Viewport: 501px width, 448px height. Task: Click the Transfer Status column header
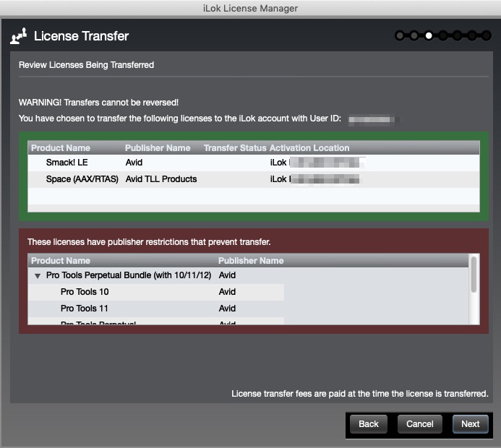click(235, 148)
